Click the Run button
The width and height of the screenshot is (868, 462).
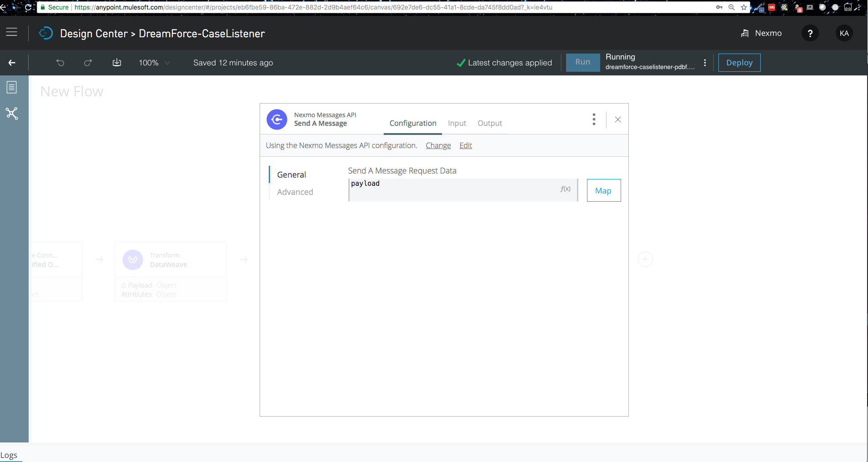point(583,62)
